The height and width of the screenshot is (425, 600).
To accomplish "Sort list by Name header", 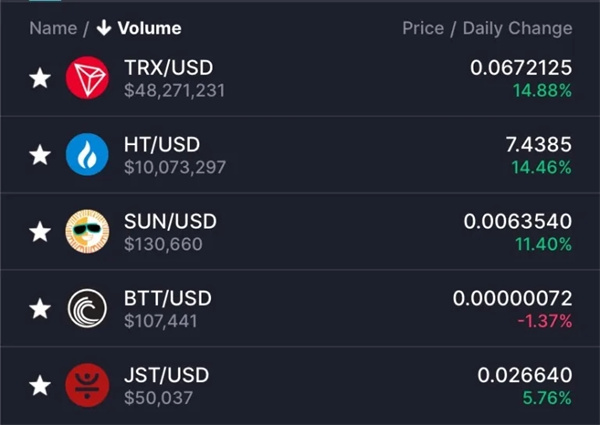I will (x=53, y=28).
